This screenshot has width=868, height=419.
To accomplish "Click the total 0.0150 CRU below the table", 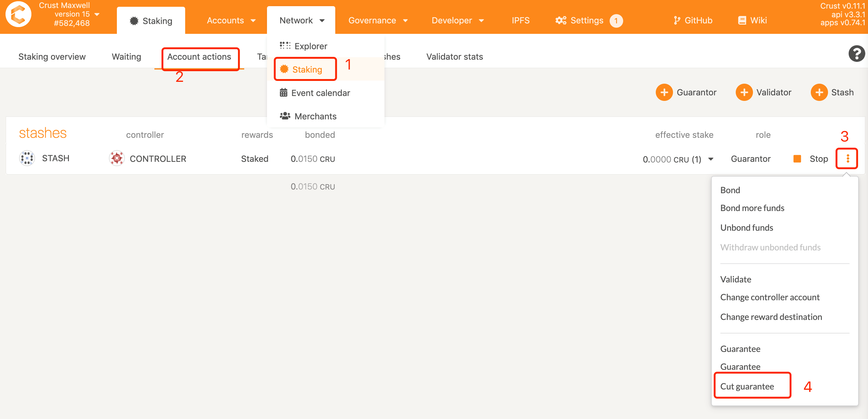I will (x=313, y=187).
